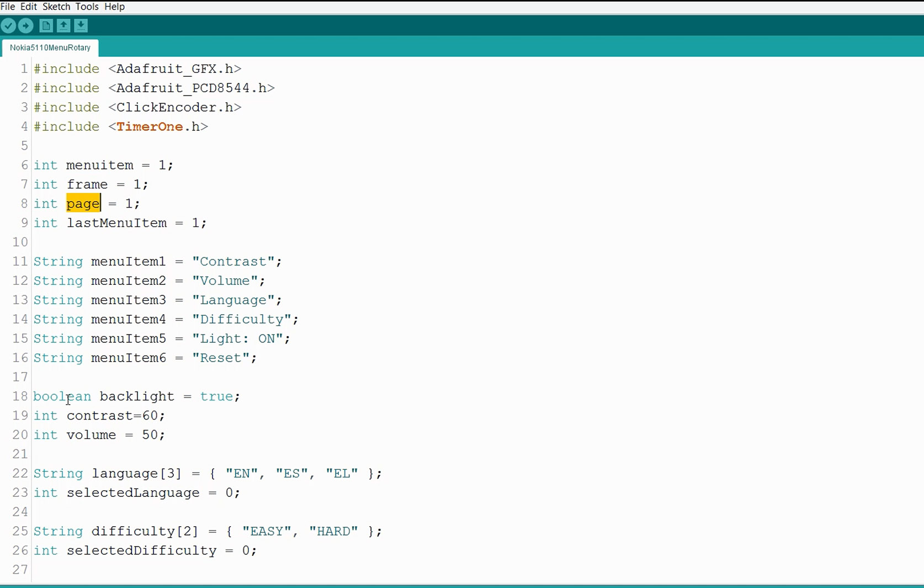Click the backlight variable name
This screenshot has height=588, width=924.
(x=137, y=396)
